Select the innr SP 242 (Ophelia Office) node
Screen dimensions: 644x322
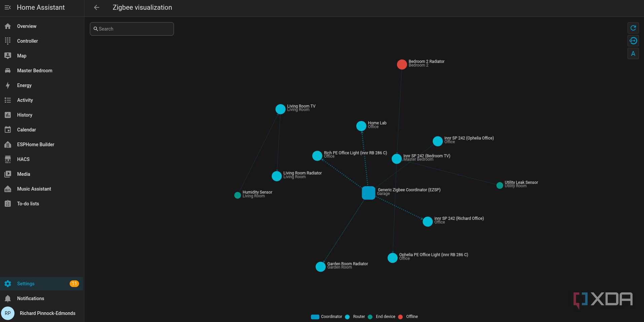coord(438,141)
